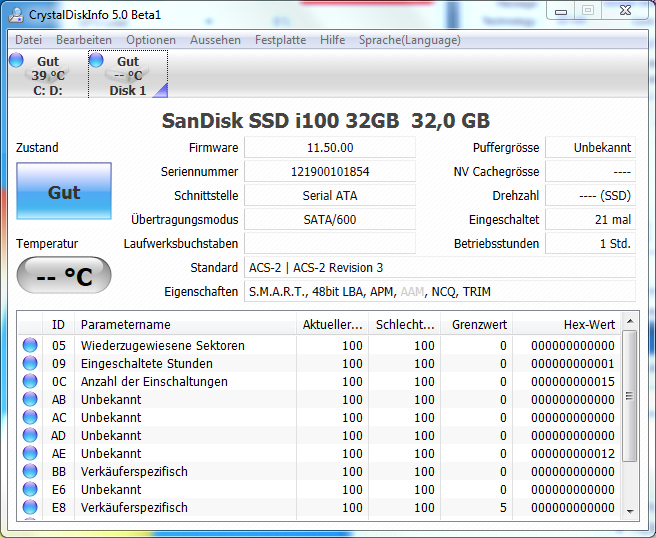Click status orb in row AC
This screenshot has height=538, width=656.
[30, 417]
